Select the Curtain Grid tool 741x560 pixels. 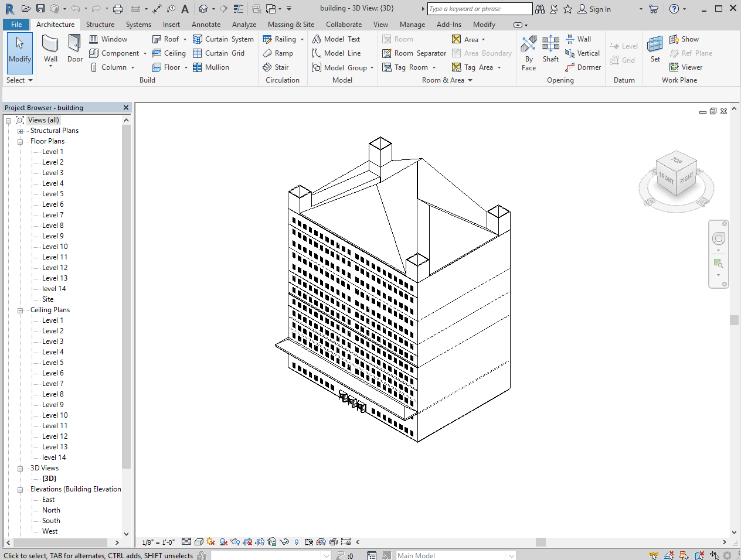[x=219, y=53]
